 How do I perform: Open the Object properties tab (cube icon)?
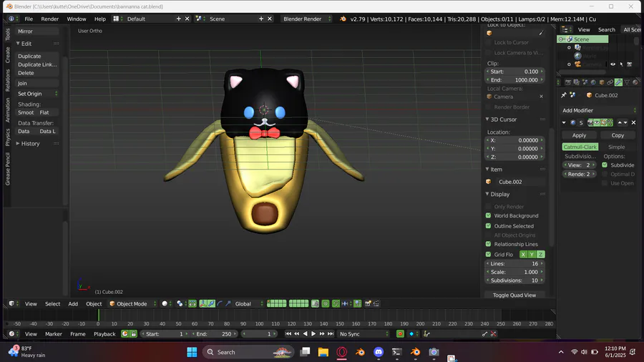point(602,82)
